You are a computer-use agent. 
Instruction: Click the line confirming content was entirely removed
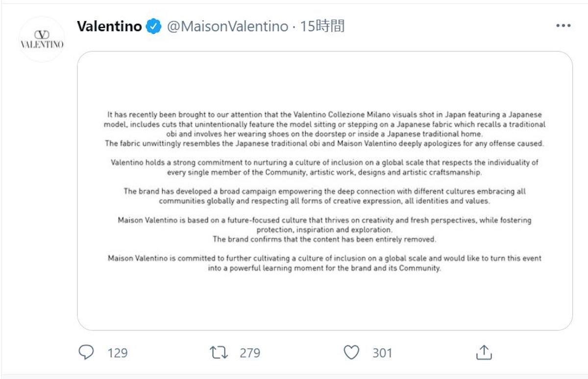coord(324,240)
